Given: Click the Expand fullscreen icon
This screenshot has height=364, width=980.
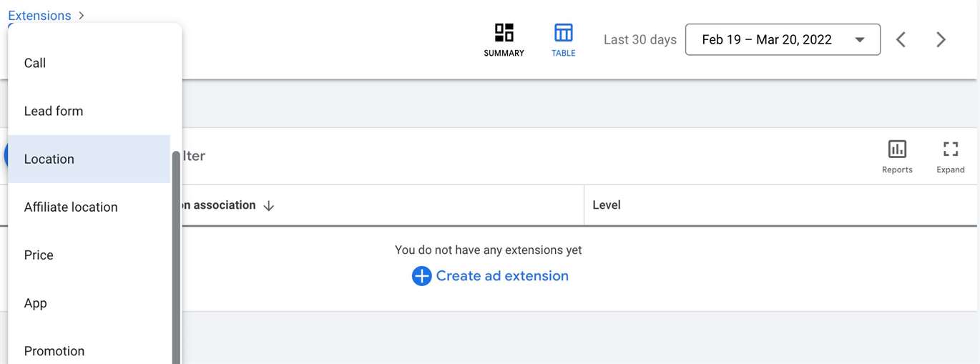Looking at the screenshot, I should tap(950, 149).
